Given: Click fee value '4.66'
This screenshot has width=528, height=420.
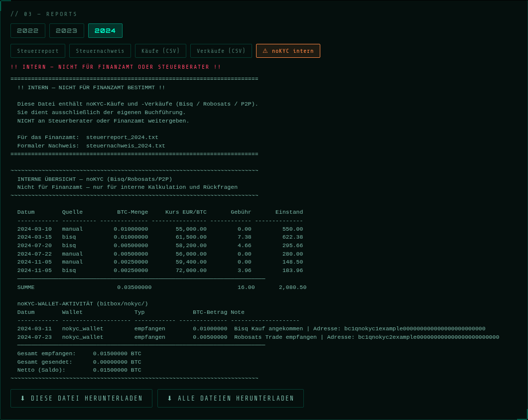Looking at the screenshot, I should pyautogui.click(x=244, y=246).
